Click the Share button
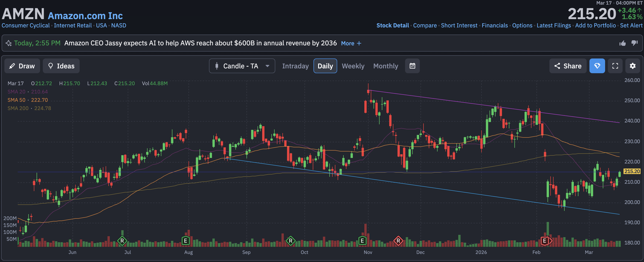 pyautogui.click(x=568, y=66)
